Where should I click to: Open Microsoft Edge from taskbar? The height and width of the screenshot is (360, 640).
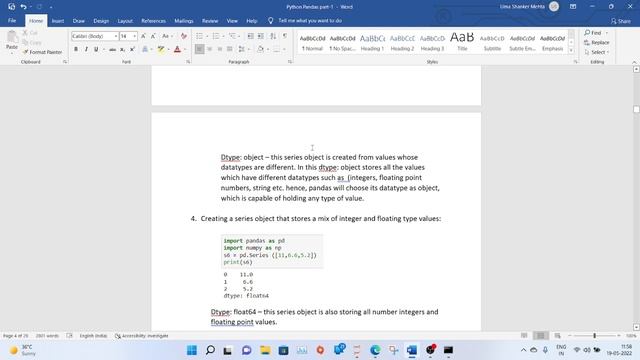pyautogui.click(x=375, y=350)
